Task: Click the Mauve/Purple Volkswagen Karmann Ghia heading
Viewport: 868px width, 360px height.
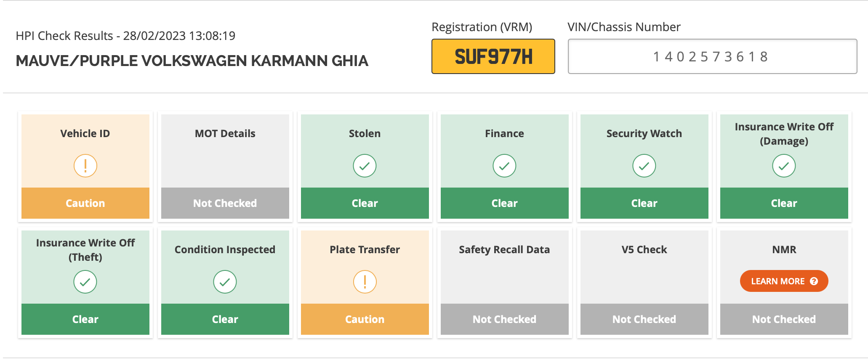Action: coord(192,61)
